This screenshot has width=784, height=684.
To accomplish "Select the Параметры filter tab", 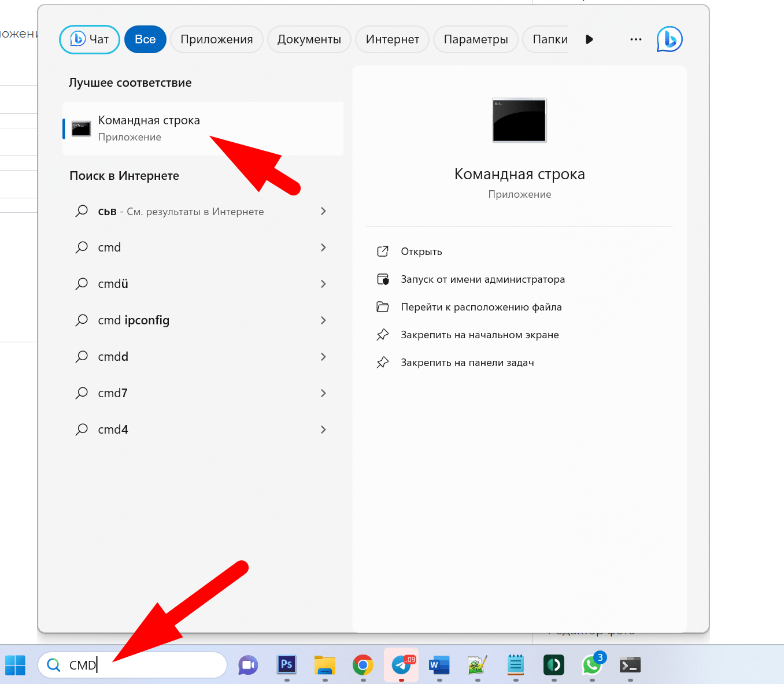I will tap(476, 39).
